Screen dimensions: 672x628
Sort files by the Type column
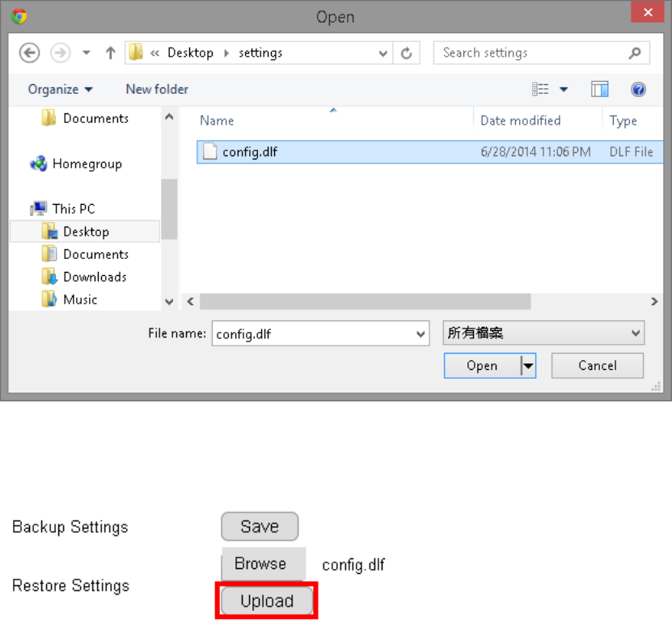623,121
